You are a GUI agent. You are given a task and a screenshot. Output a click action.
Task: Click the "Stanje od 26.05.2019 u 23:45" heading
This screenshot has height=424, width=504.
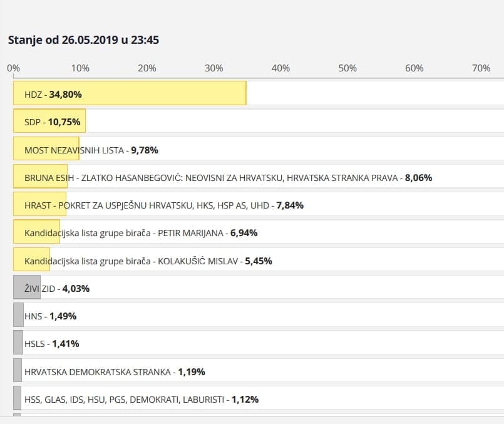click(x=83, y=40)
